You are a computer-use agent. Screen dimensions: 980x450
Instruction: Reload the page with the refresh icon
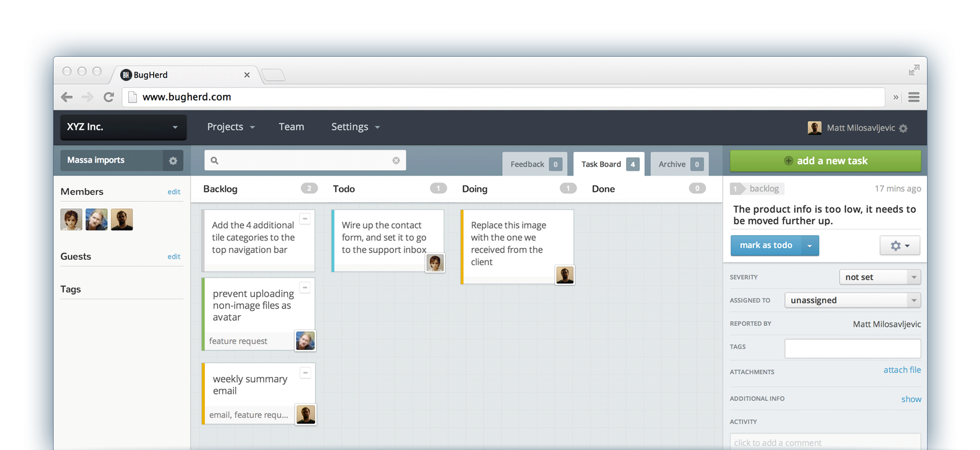(x=109, y=97)
